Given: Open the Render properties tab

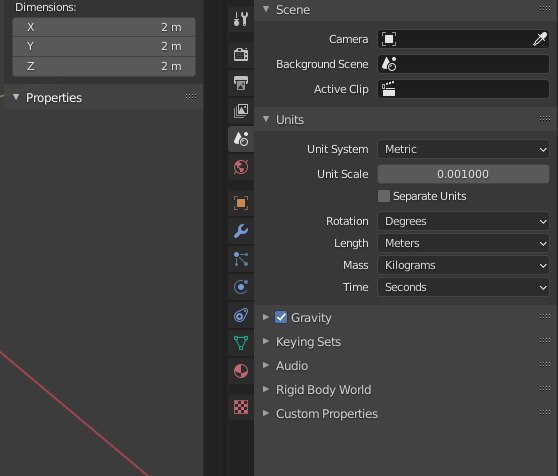Looking at the screenshot, I should [241, 55].
